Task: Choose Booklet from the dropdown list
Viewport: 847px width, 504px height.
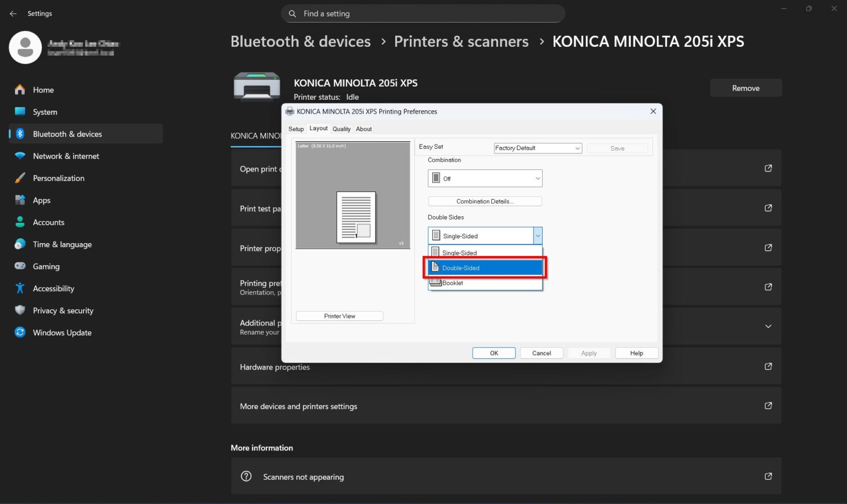Action: coord(485,283)
